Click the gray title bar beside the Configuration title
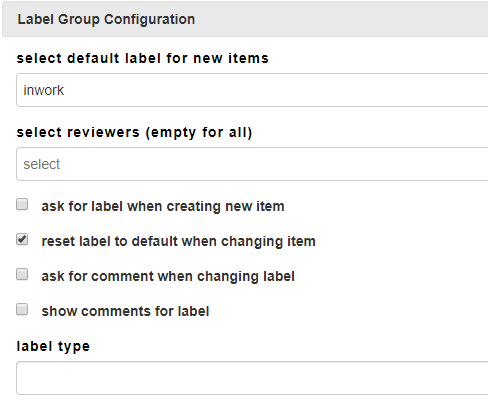This screenshot has height=418, width=488. click(x=340, y=19)
